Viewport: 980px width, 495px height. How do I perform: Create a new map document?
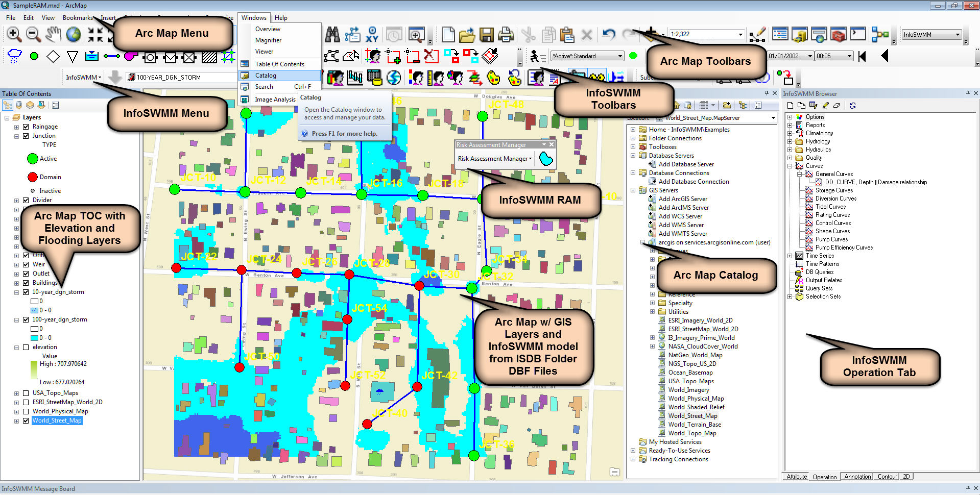[448, 34]
